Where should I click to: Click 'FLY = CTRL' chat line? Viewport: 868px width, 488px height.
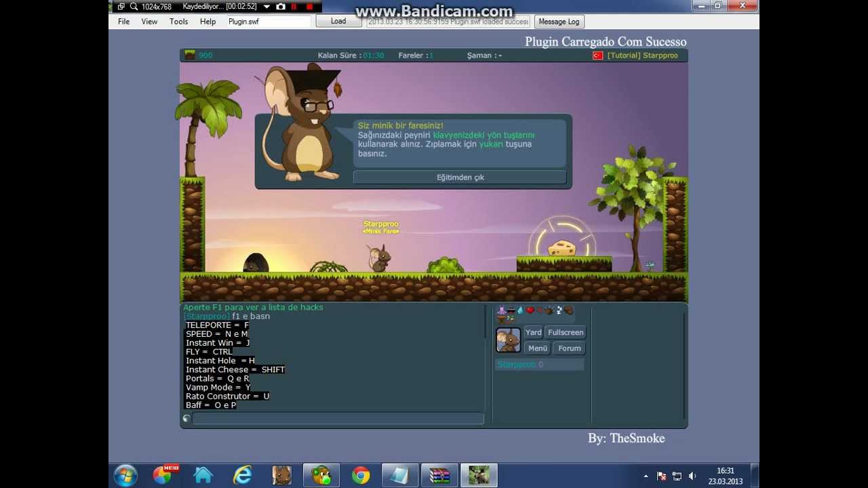pos(209,352)
